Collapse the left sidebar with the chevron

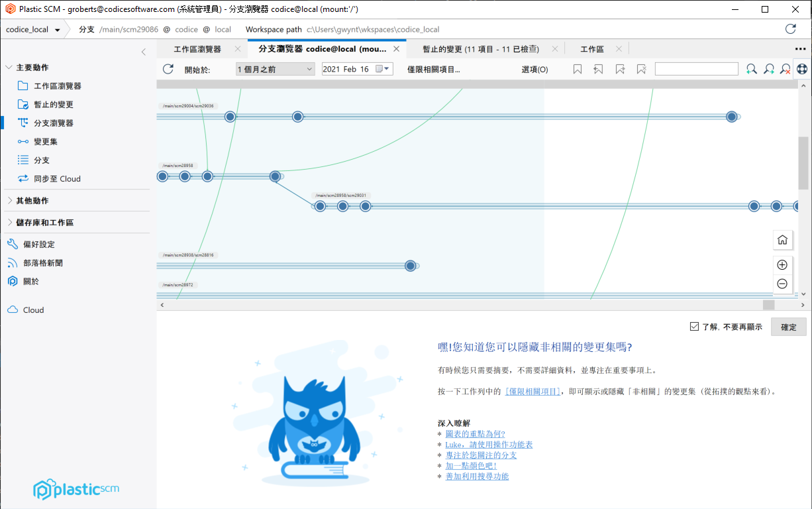(144, 52)
